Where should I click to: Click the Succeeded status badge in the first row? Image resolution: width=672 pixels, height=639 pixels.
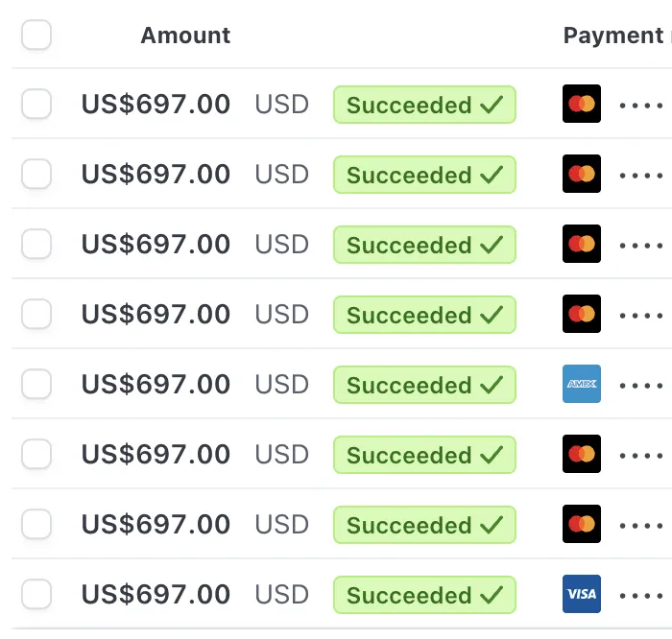[424, 105]
